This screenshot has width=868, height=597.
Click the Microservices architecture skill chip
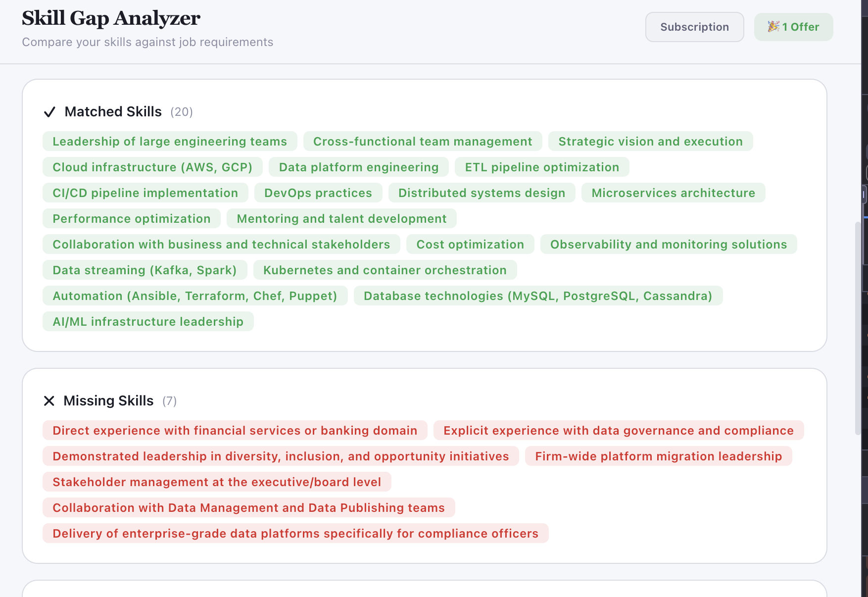tap(673, 193)
